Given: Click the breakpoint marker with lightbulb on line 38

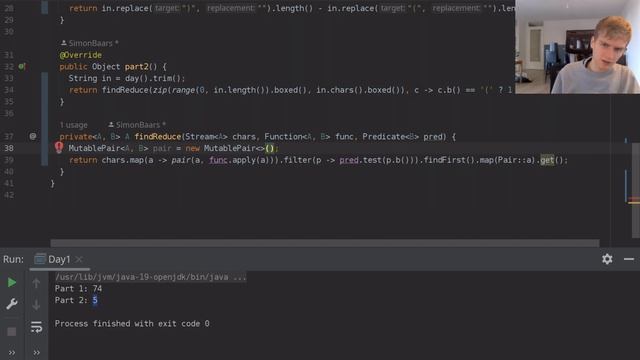Looking at the screenshot, I should (x=59, y=148).
